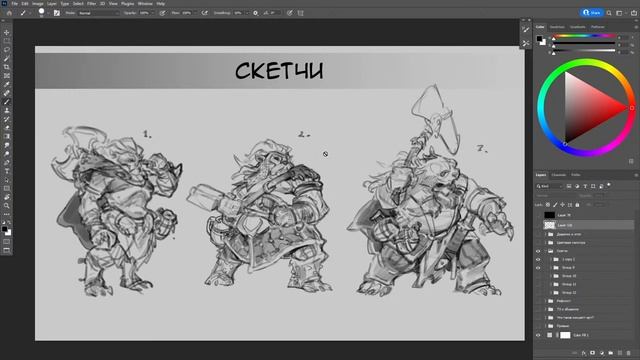Toggle visibility eye of Group 9
Viewport: 640px width, 360px height.
pyautogui.click(x=538, y=268)
